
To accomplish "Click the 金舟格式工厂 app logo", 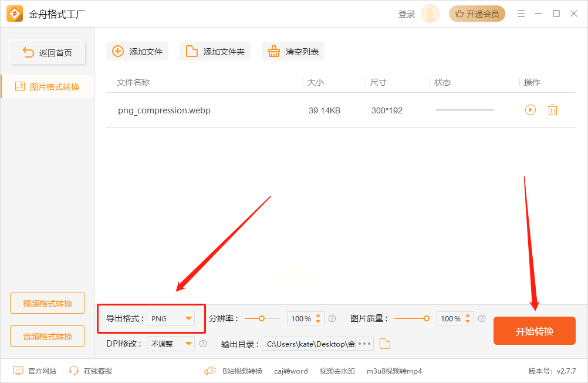I will pyautogui.click(x=15, y=14).
